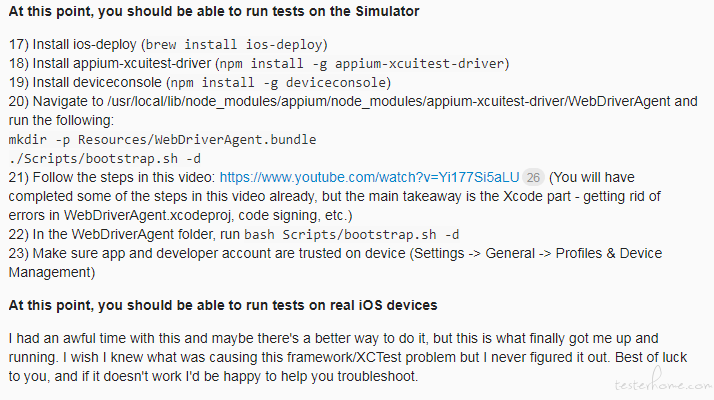Click the 'I had an awful time' paragraph
The width and height of the screenshot is (714, 400).
pyautogui.click(x=347, y=358)
